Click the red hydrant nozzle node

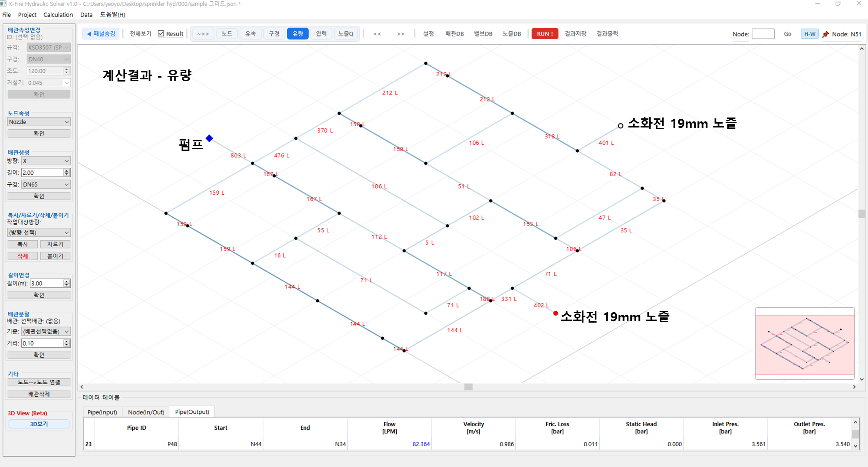click(556, 313)
